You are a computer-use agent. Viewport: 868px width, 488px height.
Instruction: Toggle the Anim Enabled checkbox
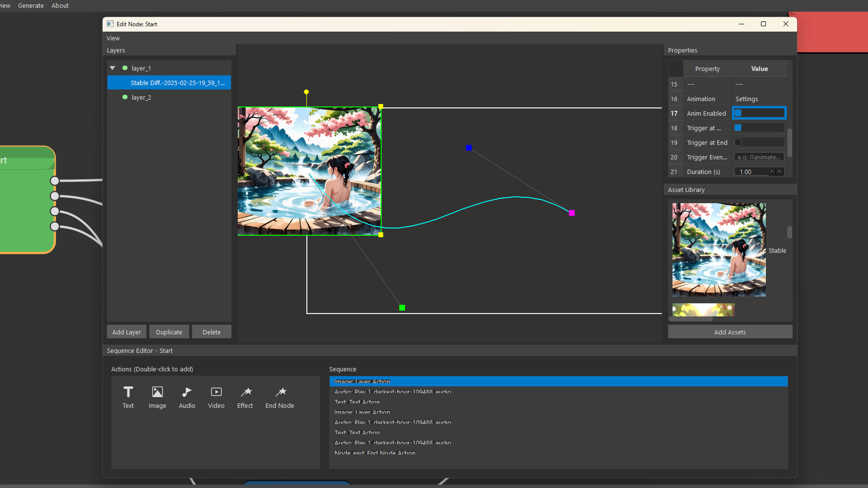(738, 113)
